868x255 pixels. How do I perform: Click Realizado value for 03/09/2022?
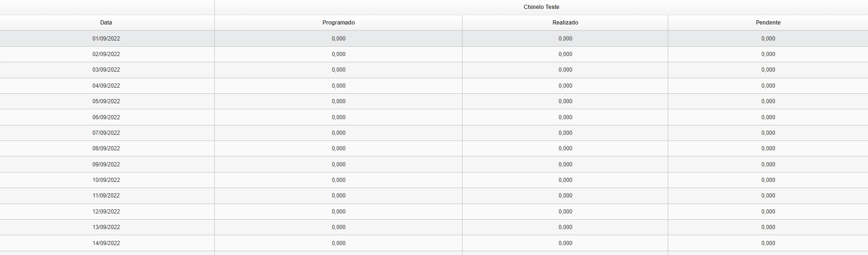point(565,70)
